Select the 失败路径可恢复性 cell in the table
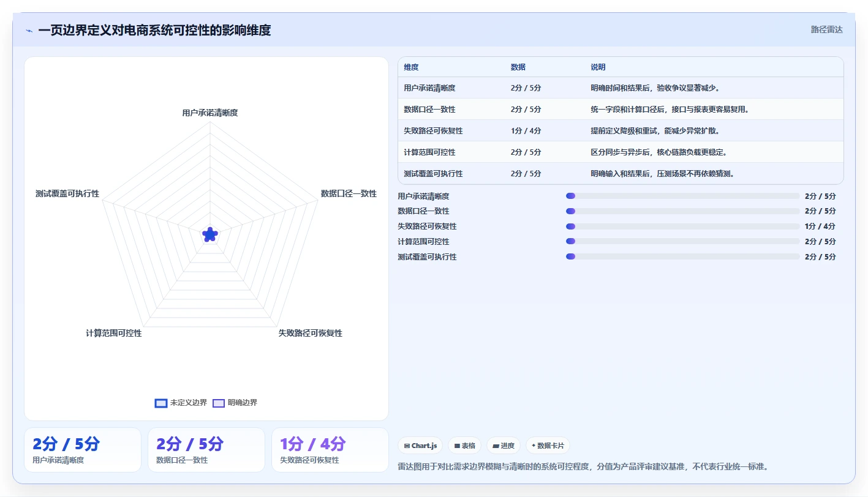868x497 pixels. click(433, 131)
